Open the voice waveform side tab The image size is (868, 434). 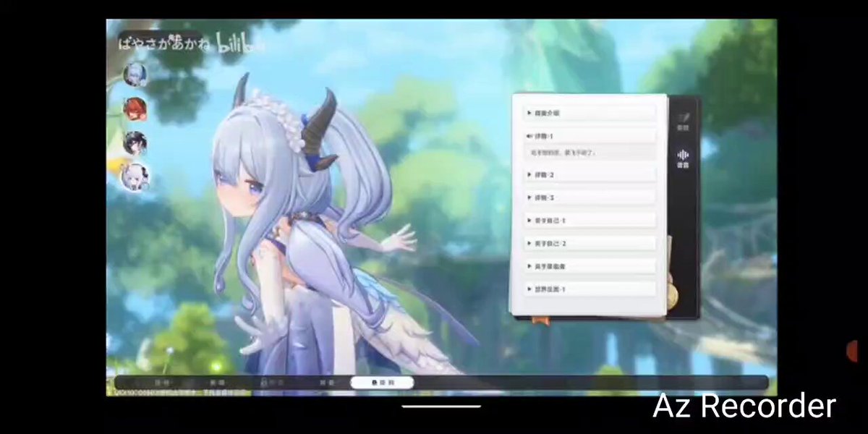click(683, 158)
